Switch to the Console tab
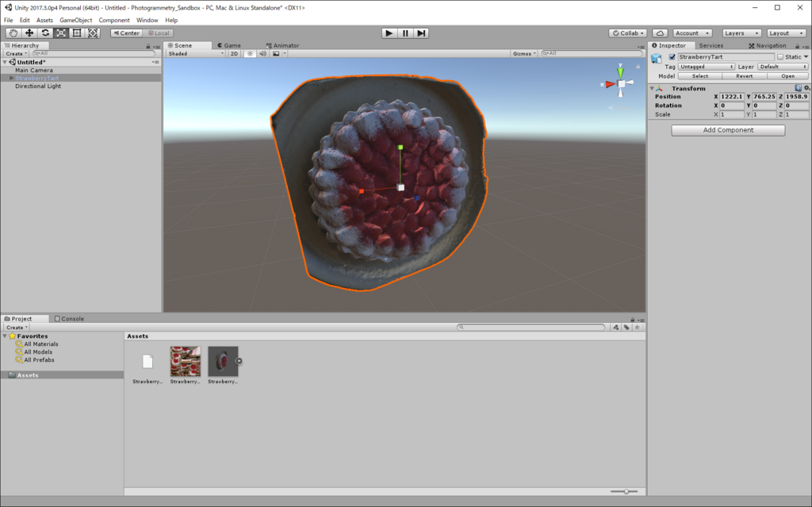Screen dimensions: 812x507 [x=69, y=319]
